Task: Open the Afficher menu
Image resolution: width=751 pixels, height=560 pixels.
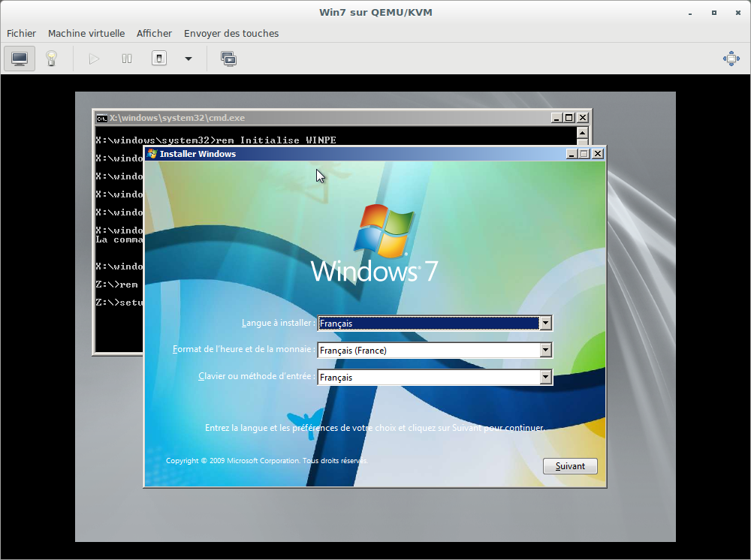Action: (154, 34)
